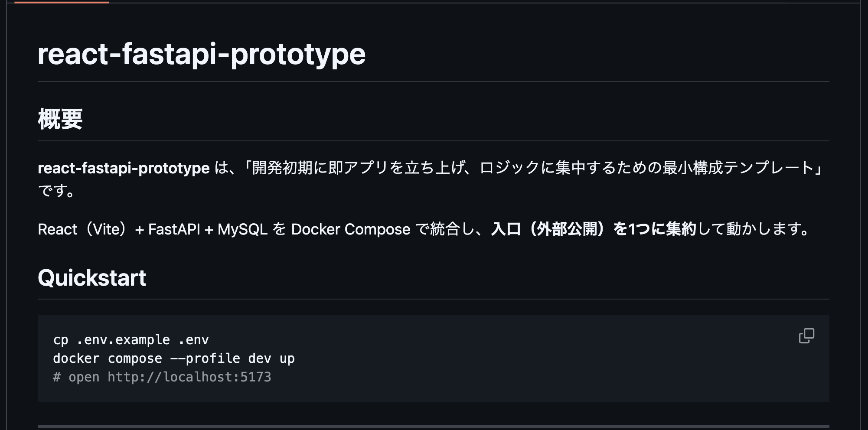Select the active tab with orange underline

click(62, 2)
